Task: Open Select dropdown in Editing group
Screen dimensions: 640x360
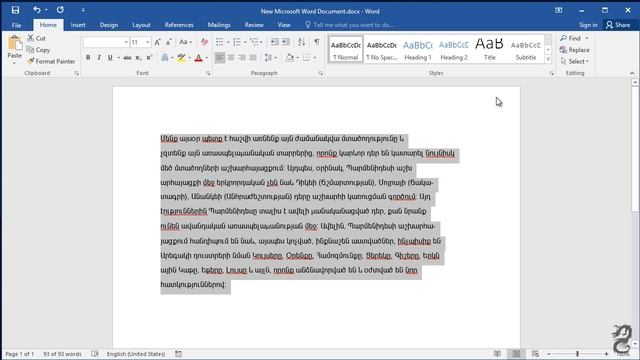Action: coord(575,61)
